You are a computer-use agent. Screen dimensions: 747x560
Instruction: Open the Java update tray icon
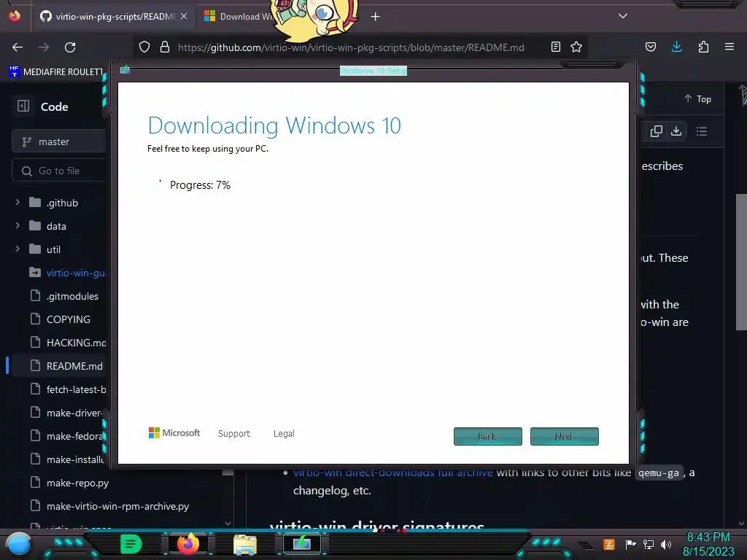609,544
